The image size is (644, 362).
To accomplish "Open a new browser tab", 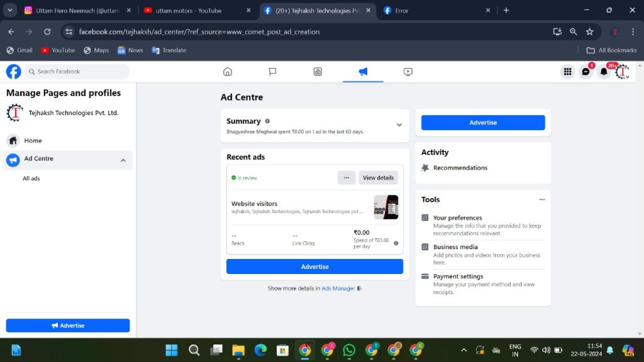I will [x=506, y=10].
